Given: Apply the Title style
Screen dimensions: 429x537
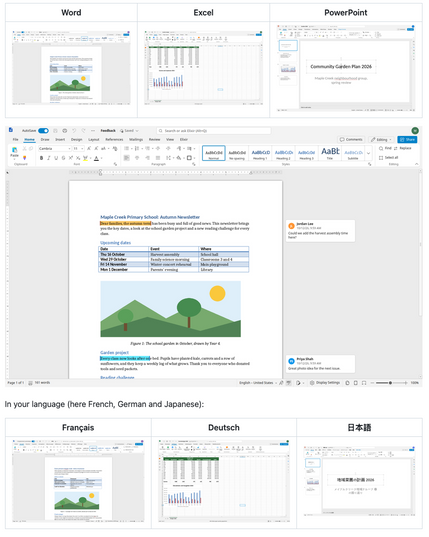Looking at the screenshot, I should [x=330, y=153].
